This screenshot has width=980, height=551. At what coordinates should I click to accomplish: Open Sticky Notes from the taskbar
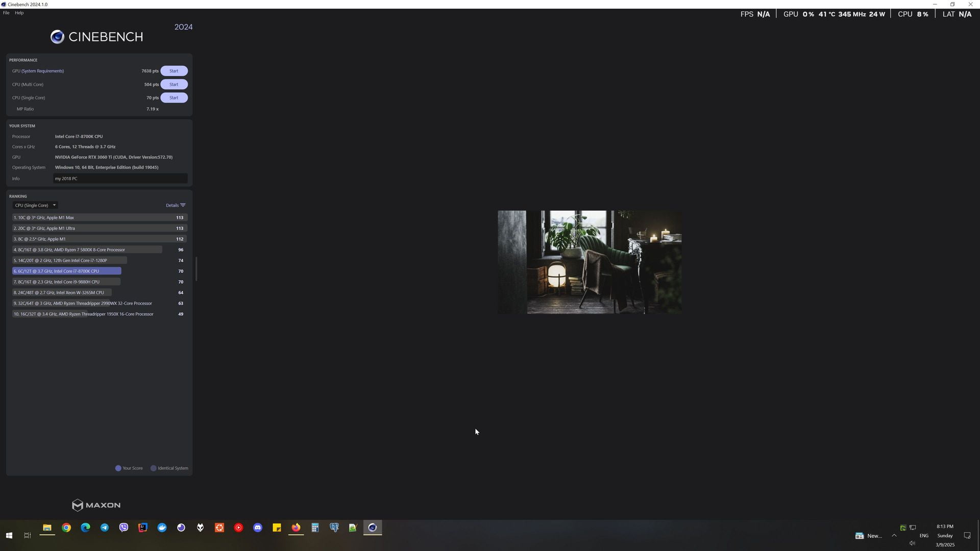click(x=277, y=528)
